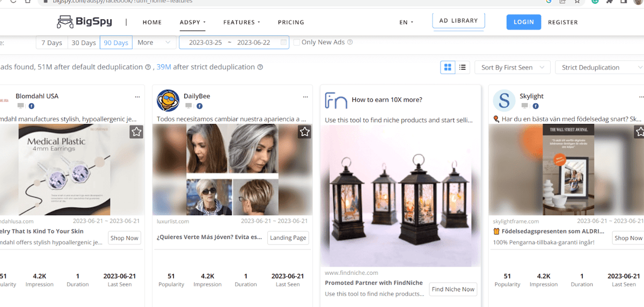Enable the Only New Ads checkbox
644x307 pixels.
(297, 42)
